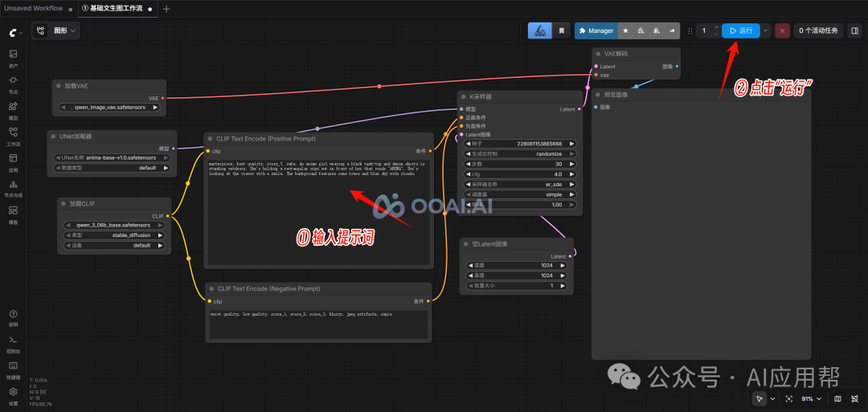Add a new workflow tab with plus
This screenshot has width=868, height=412.
[x=166, y=9]
